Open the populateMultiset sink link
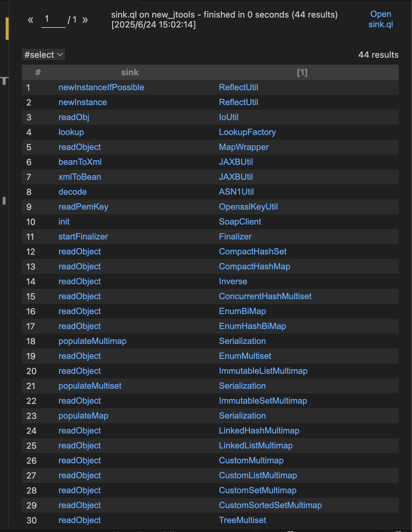The height and width of the screenshot is (532, 412). point(90,386)
